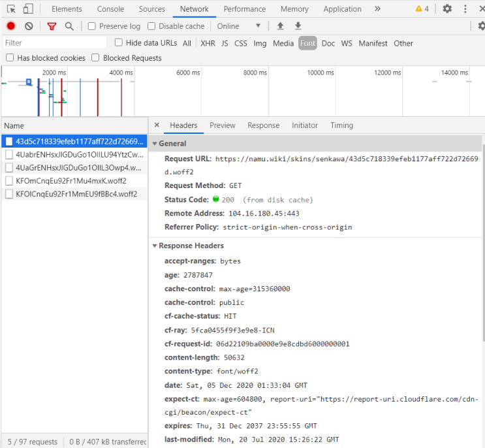Check Has blocked cookies
This screenshot has height=448, width=485.
point(10,57)
